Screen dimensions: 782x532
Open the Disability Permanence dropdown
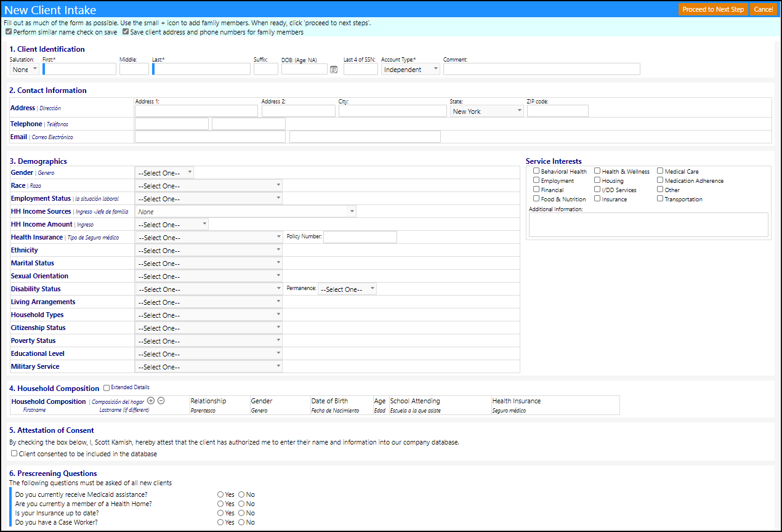(347, 289)
